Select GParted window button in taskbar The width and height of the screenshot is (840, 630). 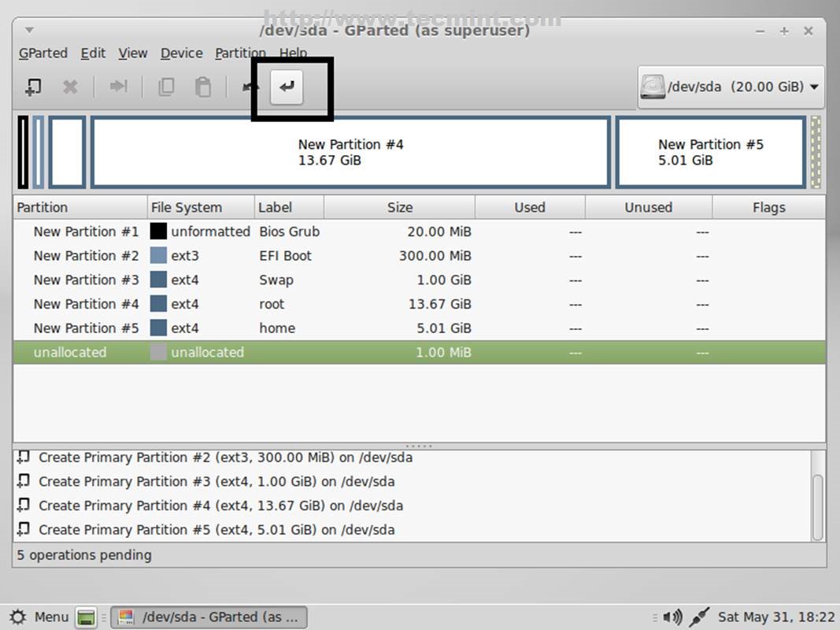click(x=209, y=617)
